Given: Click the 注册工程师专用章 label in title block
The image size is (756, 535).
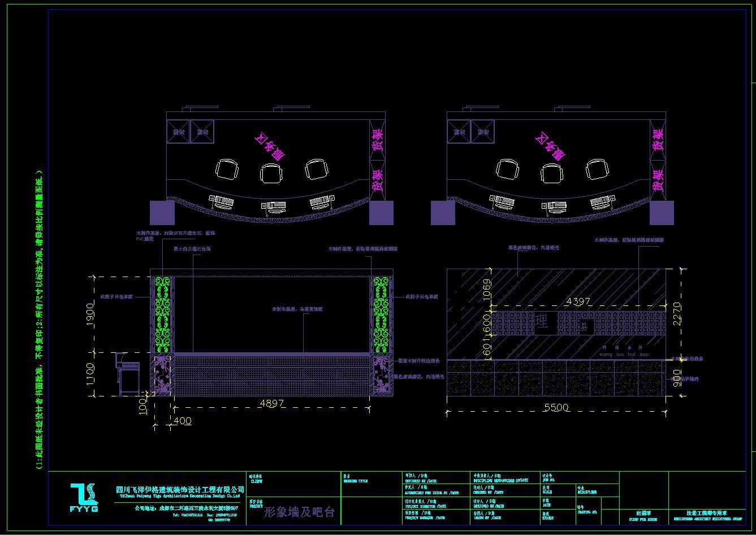Looking at the screenshot, I should (707, 513).
